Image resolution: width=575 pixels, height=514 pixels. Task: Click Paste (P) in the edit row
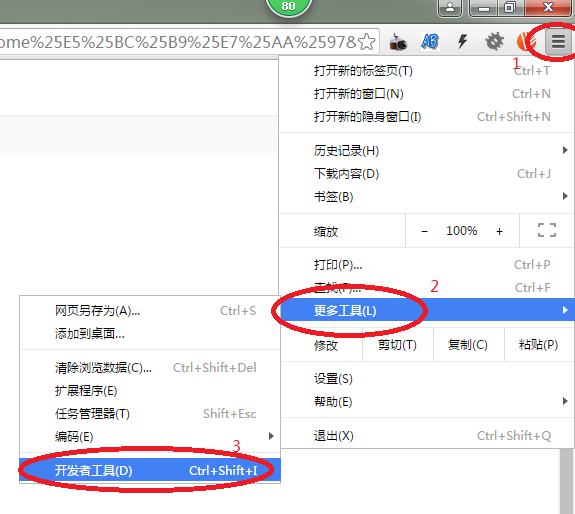(539, 345)
